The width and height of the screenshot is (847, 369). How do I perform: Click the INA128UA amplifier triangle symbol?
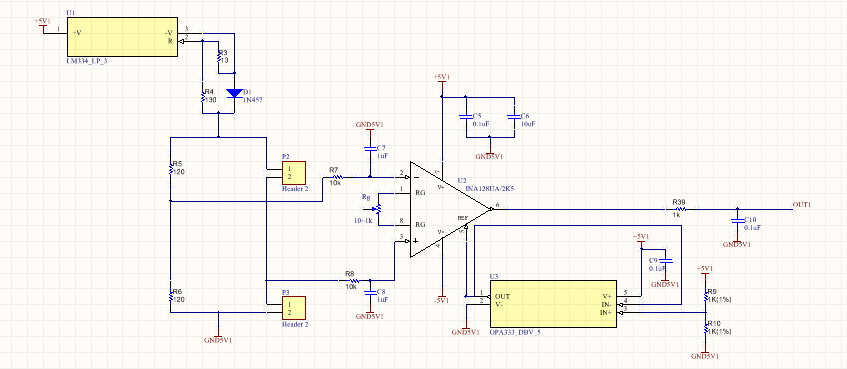click(x=449, y=209)
